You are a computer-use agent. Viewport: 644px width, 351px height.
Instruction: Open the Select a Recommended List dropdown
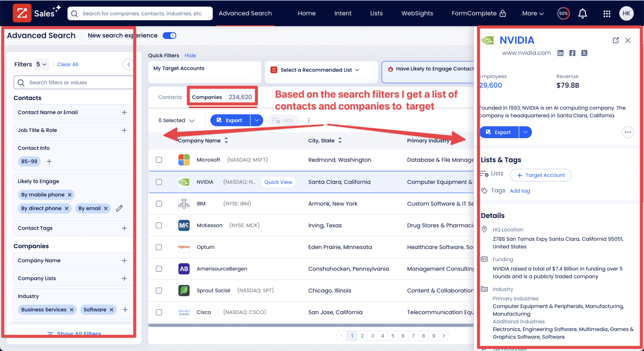click(x=319, y=70)
